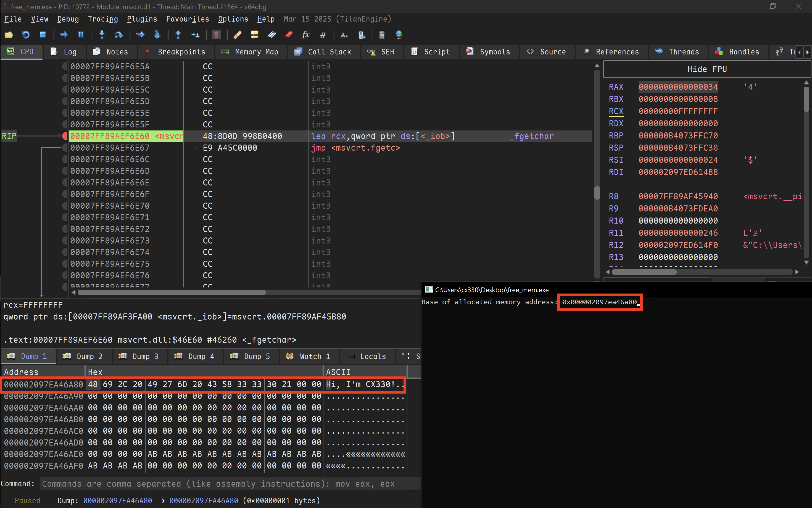This screenshot has height=508, width=812.
Task: Open the Dump 4 tab
Action: (195, 357)
